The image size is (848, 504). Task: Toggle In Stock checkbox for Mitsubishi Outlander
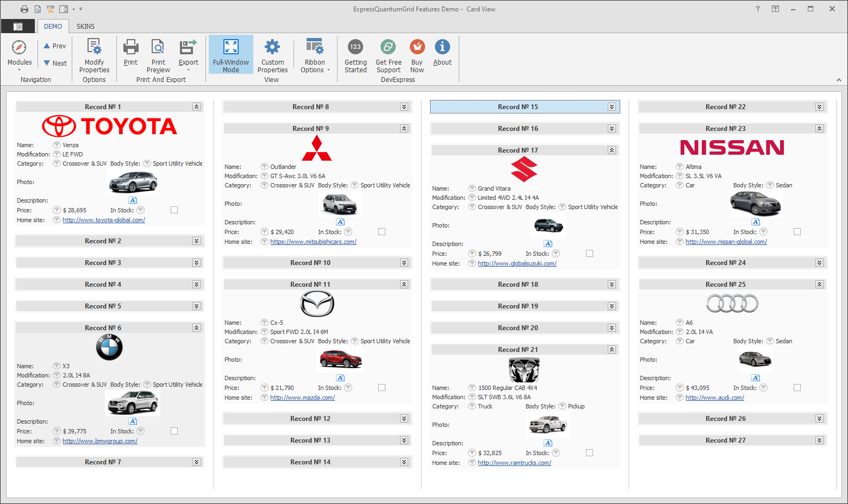click(x=382, y=231)
